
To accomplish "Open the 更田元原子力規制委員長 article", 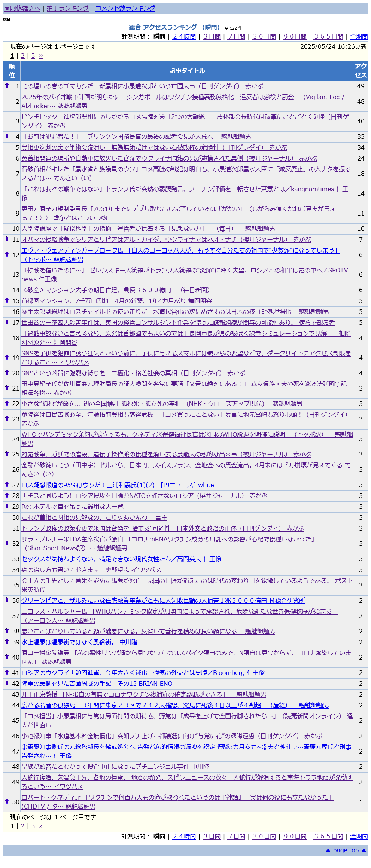I will (179, 213).
